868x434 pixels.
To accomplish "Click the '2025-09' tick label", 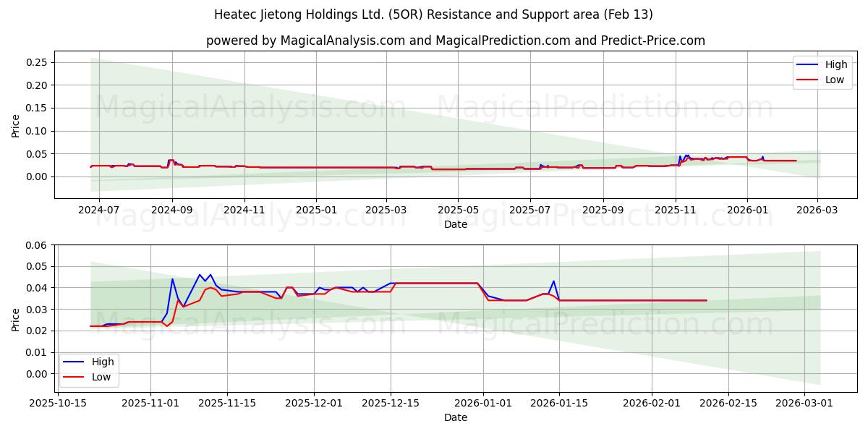I will tap(603, 210).
